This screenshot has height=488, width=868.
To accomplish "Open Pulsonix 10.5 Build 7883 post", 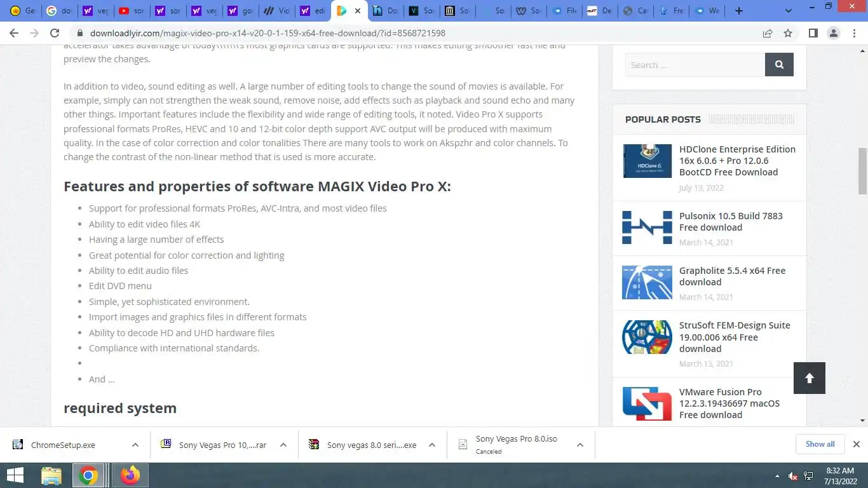I will click(731, 222).
